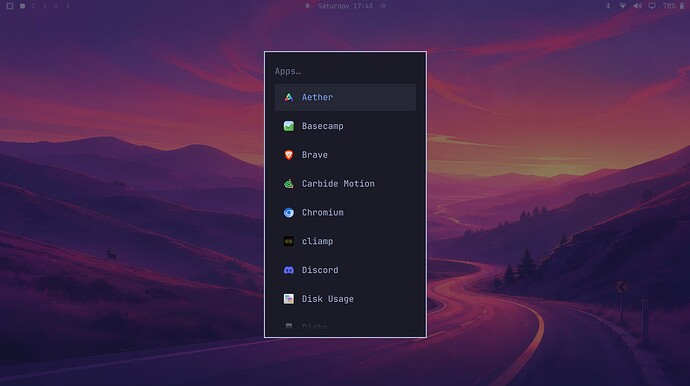
Task: Focus the Apps… search field
Action: point(345,71)
